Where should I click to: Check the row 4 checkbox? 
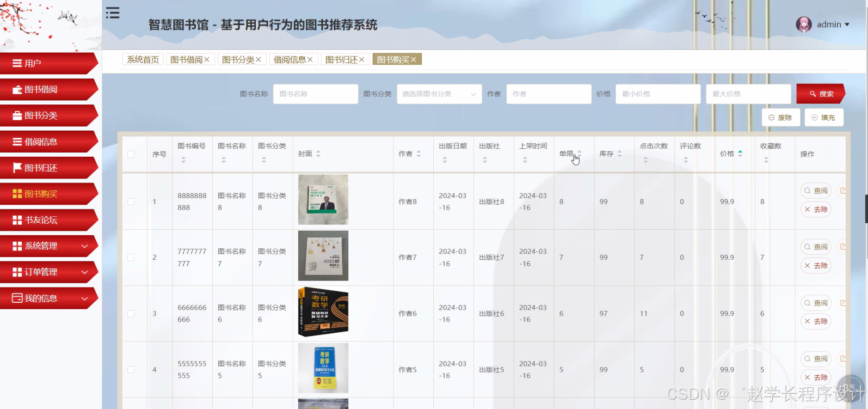[131, 370]
